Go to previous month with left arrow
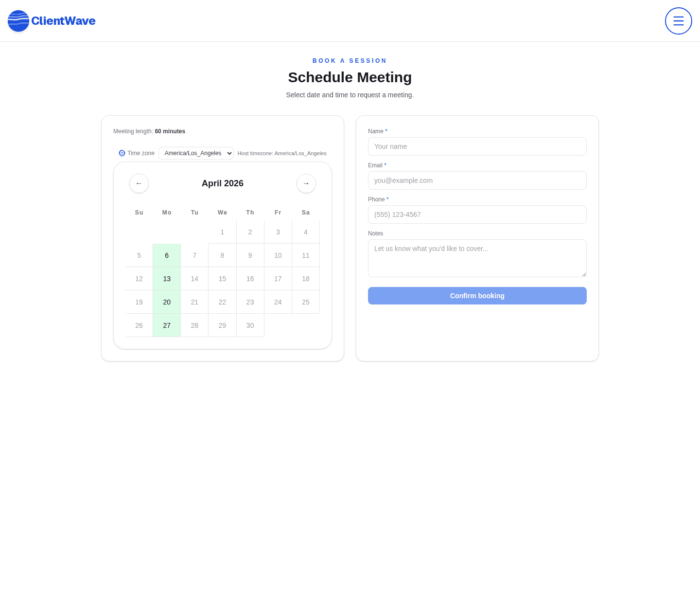Viewport: 700px width, 608px height. point(139,183)
